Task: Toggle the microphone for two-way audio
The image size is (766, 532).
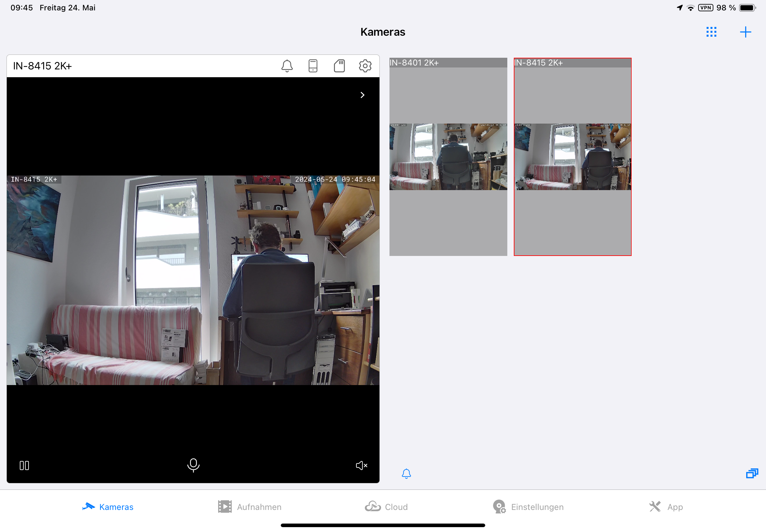Action: click(x=193, y=465)
